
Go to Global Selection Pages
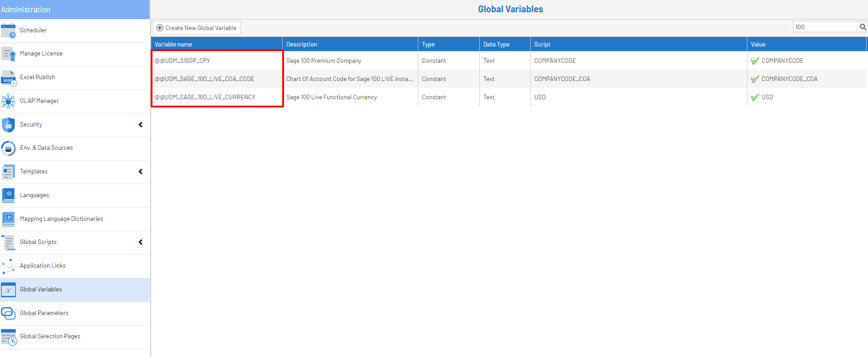coord(50,337)
